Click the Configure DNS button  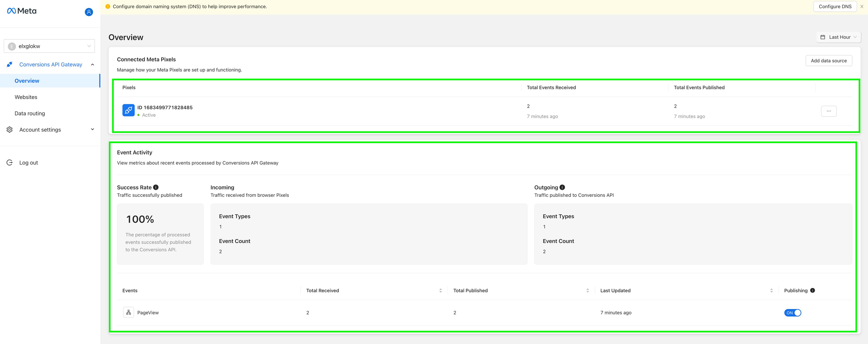(835, 6)
